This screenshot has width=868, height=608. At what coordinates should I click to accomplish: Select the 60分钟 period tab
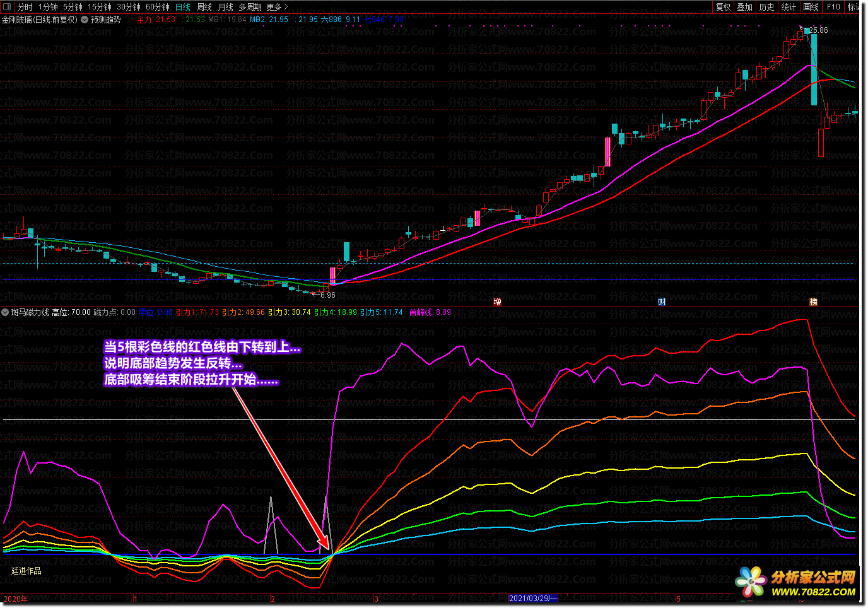158,7
